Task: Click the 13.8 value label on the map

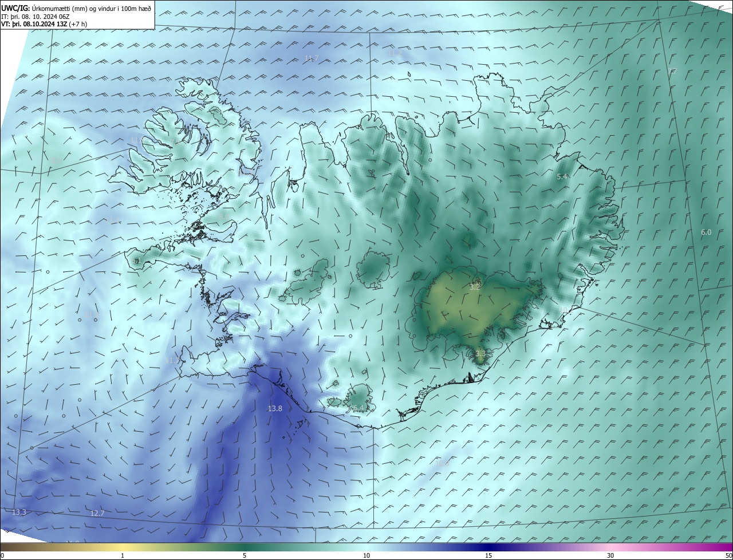Action: click(x=275, y=408)
